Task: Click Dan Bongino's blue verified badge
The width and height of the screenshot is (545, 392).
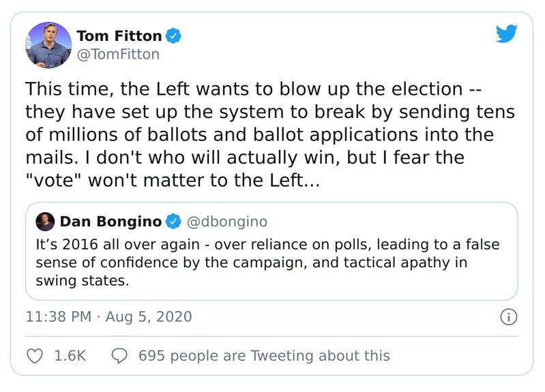Action: point(173,222)
